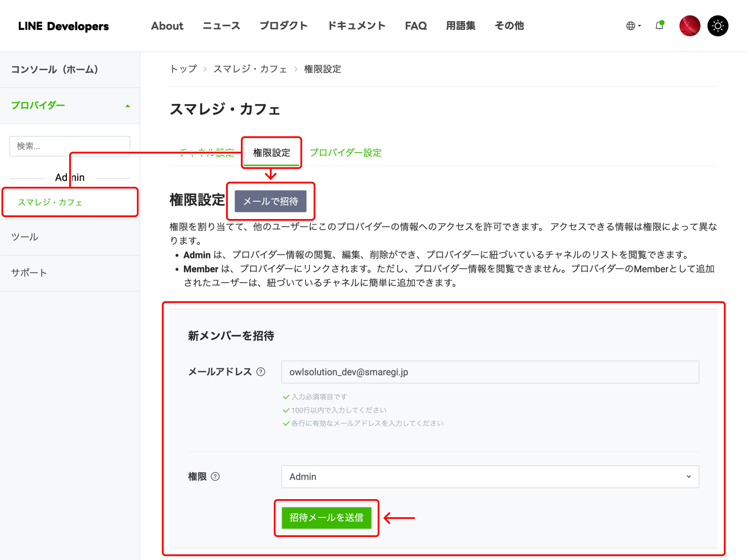Viewport: 747px width, 560px height.
Task: Click the 新メンバーを招待 heading
Action: pos(231,335)
